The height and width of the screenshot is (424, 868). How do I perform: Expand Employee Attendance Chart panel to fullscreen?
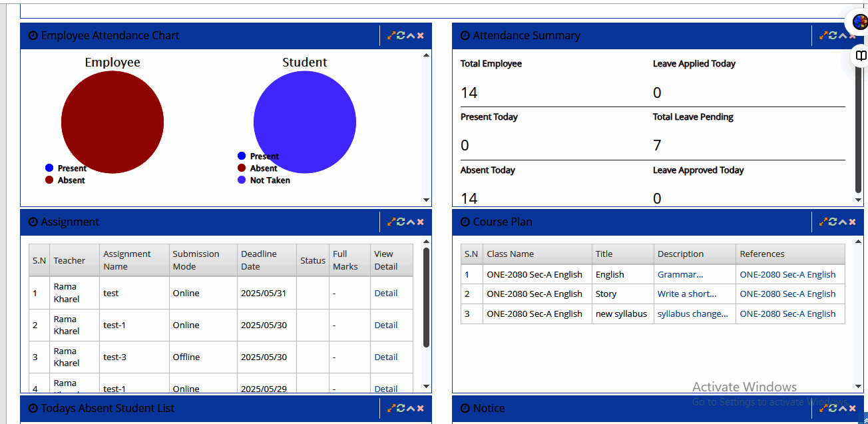tap(391, 35)
